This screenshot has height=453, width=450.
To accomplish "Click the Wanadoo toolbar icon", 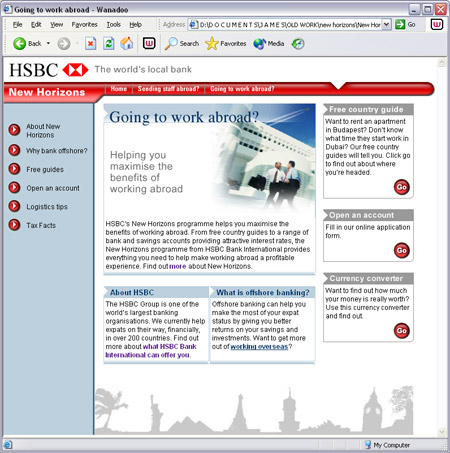I will [x=149, y=43].
